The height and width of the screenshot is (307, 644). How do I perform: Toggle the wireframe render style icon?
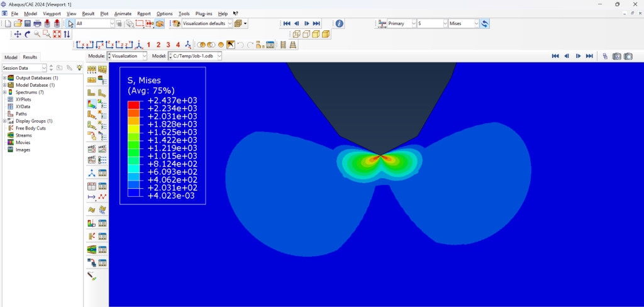point(296,34)
